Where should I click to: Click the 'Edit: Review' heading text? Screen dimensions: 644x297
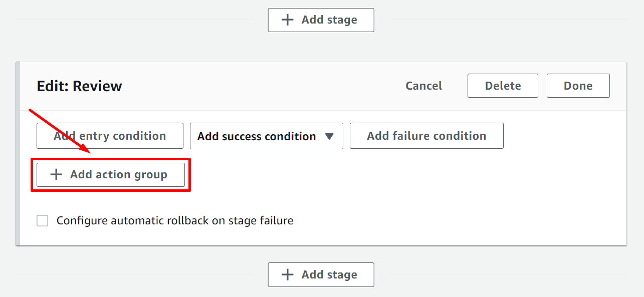point(79,86)
